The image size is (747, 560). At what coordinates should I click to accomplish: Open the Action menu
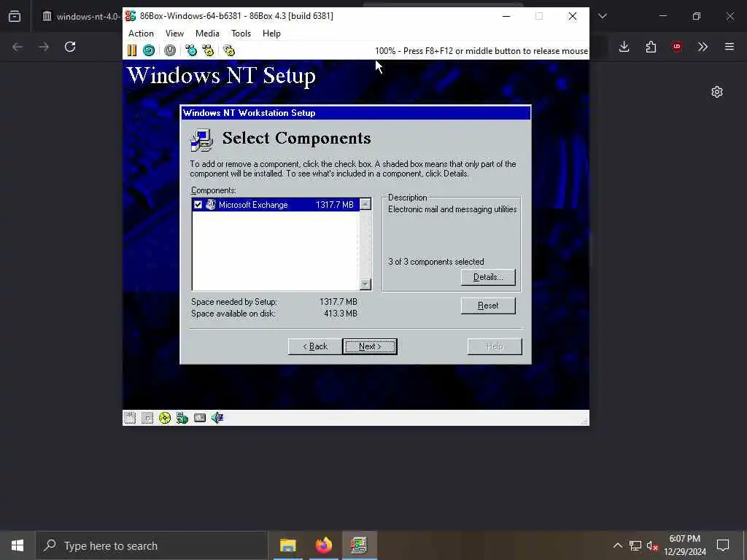click(141, 34)
